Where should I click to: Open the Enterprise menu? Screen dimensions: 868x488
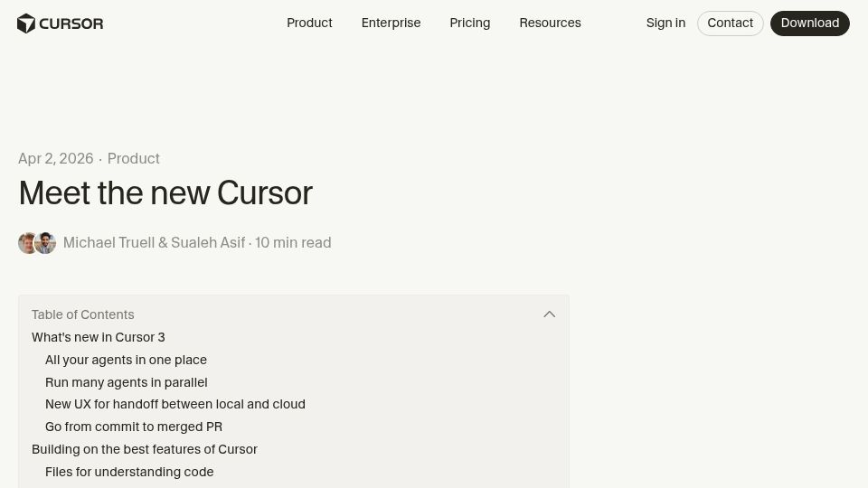391,23
